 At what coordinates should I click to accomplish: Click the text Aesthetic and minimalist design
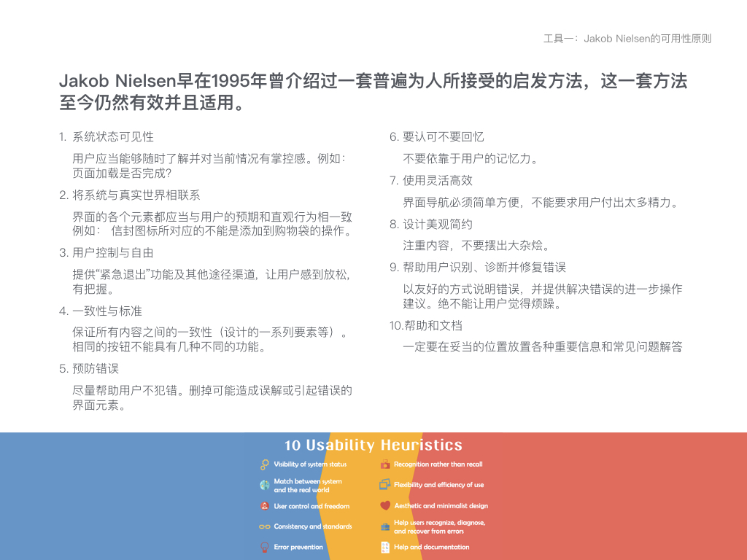click(441, 506)
